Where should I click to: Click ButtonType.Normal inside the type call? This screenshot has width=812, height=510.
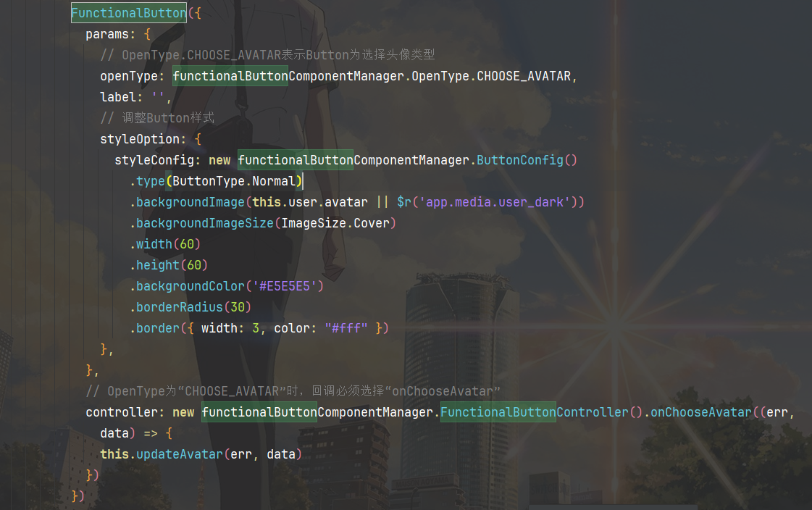[x=234, y=181]
